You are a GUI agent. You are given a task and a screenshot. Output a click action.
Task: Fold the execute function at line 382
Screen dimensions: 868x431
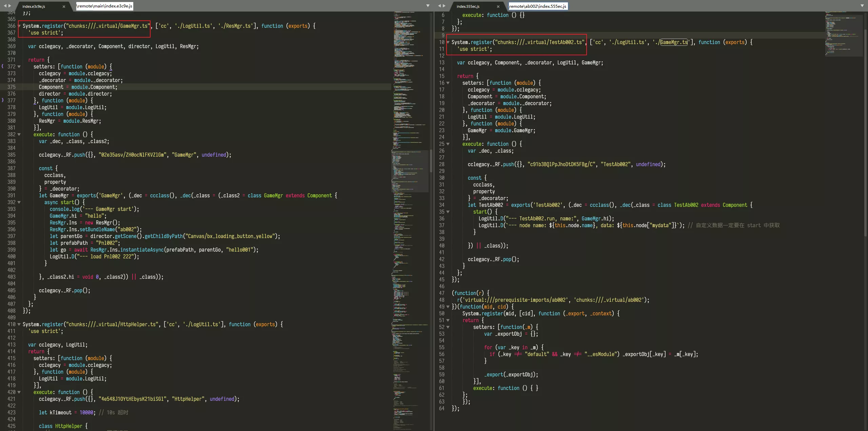tap(19, 135)
